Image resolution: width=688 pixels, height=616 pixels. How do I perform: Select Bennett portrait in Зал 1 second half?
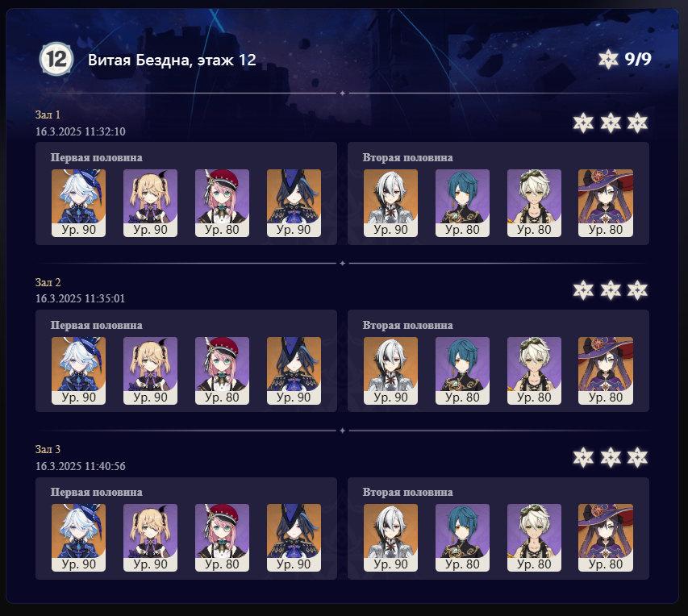pyautogui.click(x=534, y=203)
